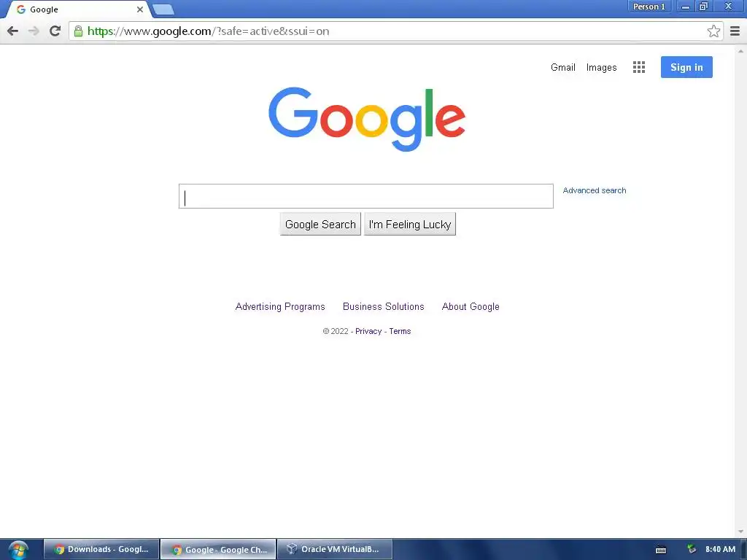Click the browser forward arrow
Image resolution: width=747 pixels, height=560 pixels.
34,31
